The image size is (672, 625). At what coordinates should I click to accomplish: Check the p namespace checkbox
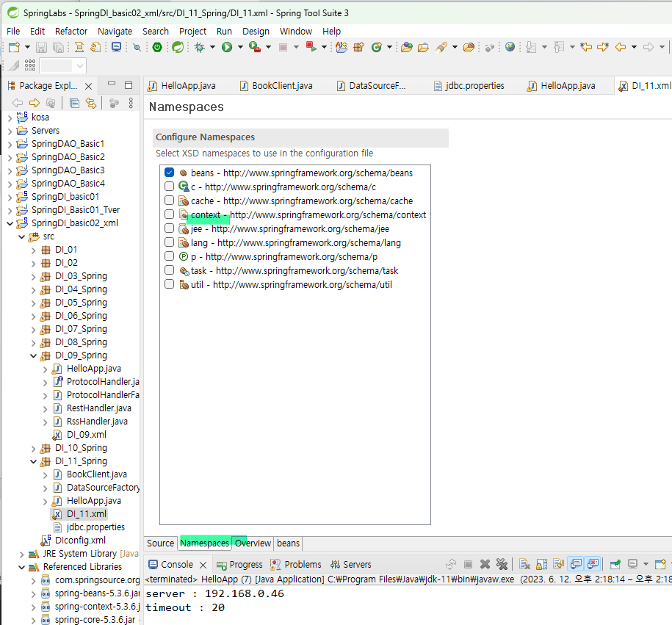click(x=170, y=256)
